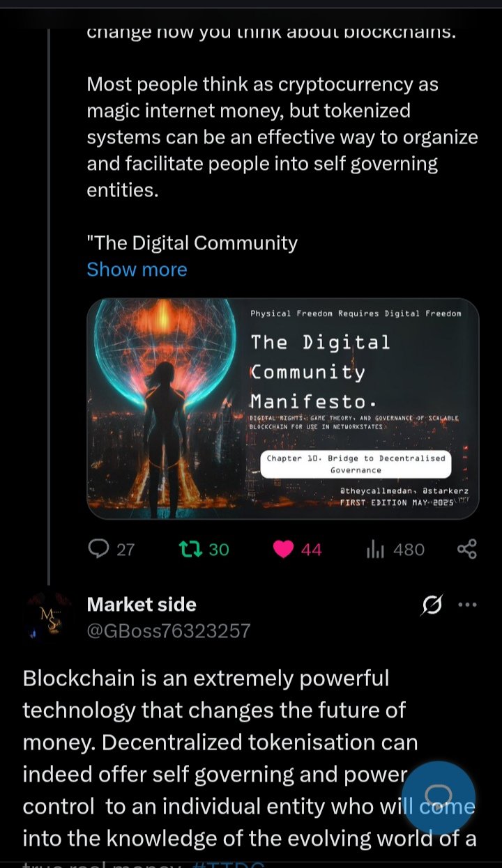This screenshot has width=502, height=868.
Task: Tap the 27 replies count
Action: [125, 550]
